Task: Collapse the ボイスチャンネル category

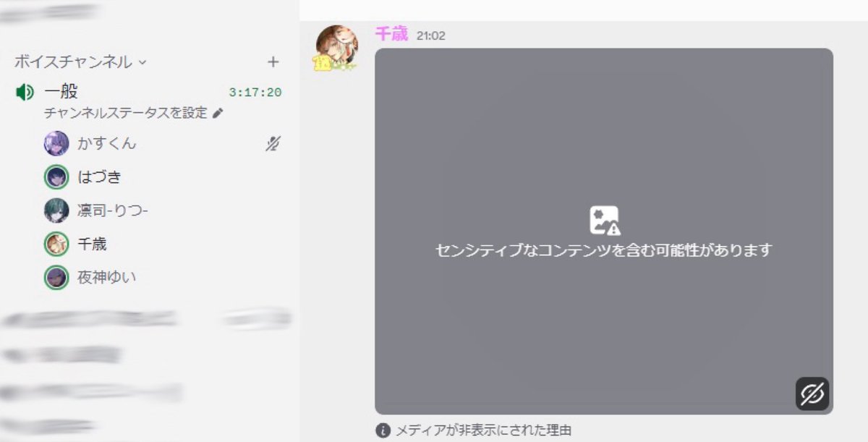Action: (x=80, y=62)
